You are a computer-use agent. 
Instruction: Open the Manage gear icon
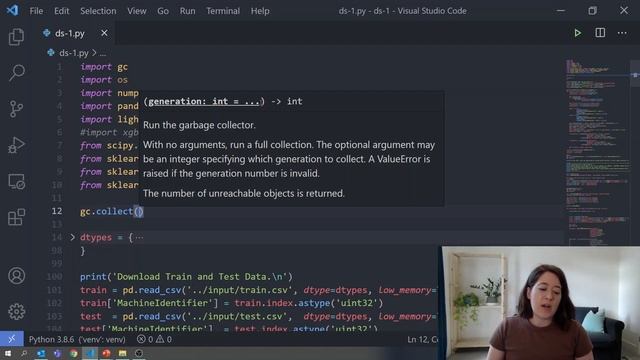pyautogui.click(x=16, y=311)
